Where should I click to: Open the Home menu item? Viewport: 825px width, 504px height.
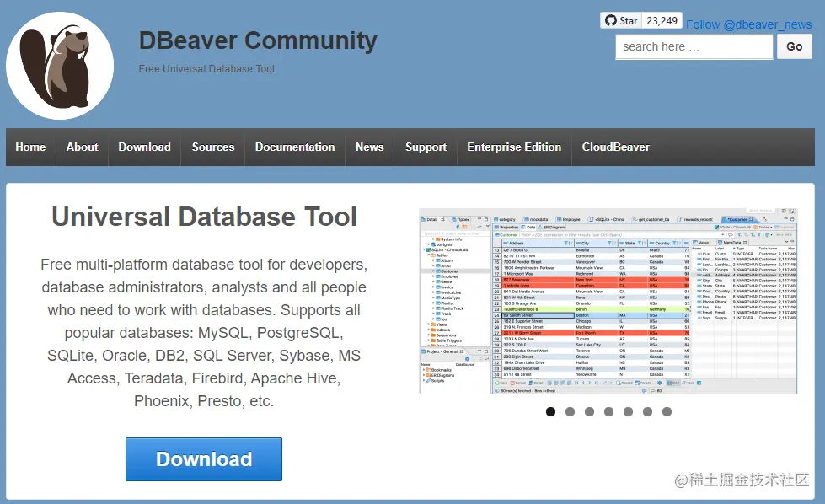30,147
